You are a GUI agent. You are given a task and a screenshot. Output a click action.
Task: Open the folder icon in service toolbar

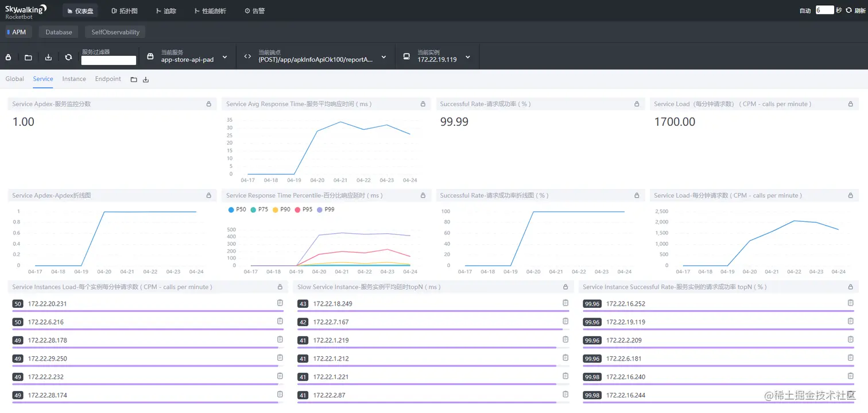(28, 57)
